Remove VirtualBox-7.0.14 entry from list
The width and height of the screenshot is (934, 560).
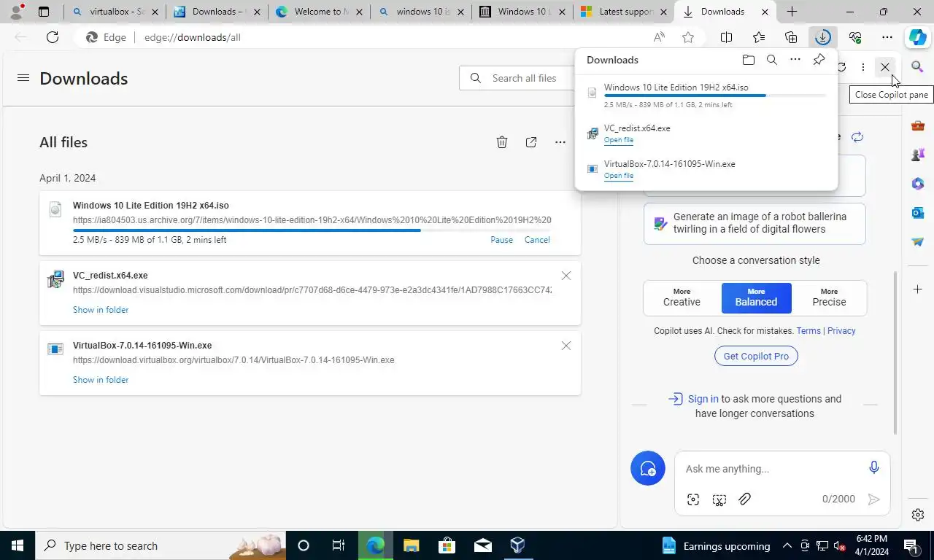tap(566, 346)
